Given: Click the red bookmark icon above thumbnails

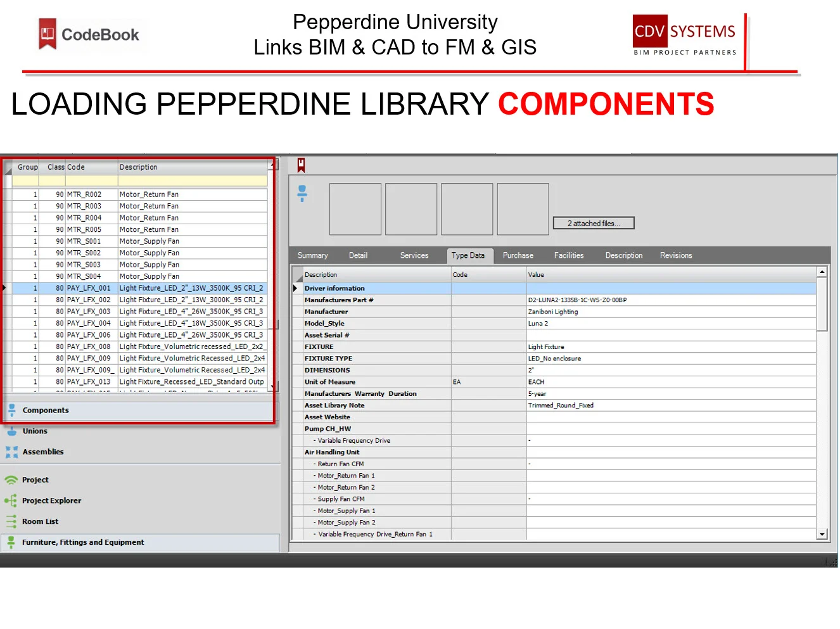Looking at the screenshot, I should (x=302, y=165).
